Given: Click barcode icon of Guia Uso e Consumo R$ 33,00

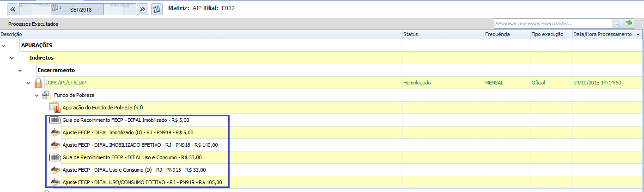Looking at the screenshot, I should 55,157.
